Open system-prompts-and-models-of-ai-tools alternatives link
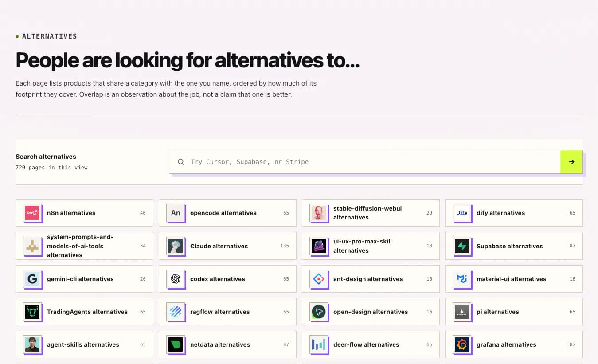598x364 pixels. 84,246
